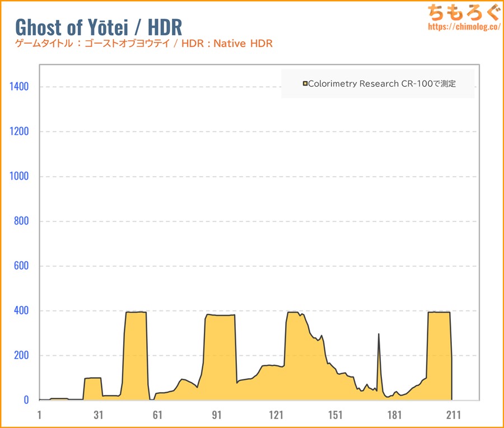Click the 600 y-axis label
This screenshot has height=428, width=504.
point(21,266)
